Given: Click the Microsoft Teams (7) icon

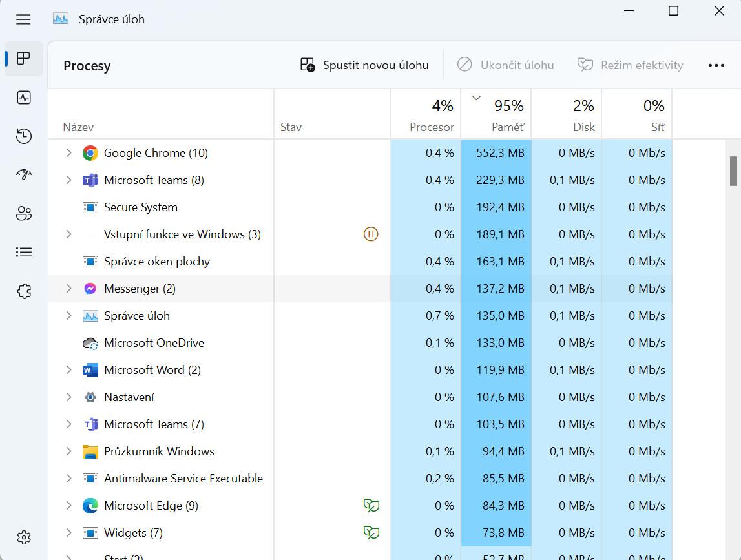Looking at the screenshot, I should pyautogui.click(x=90, y=424).
